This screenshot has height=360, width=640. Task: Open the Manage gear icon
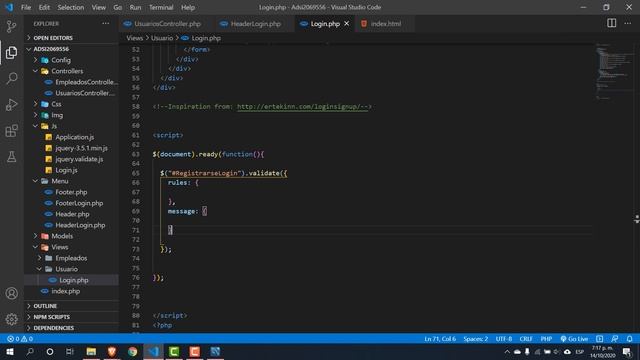pyautogui.click(x=11, y=319)
